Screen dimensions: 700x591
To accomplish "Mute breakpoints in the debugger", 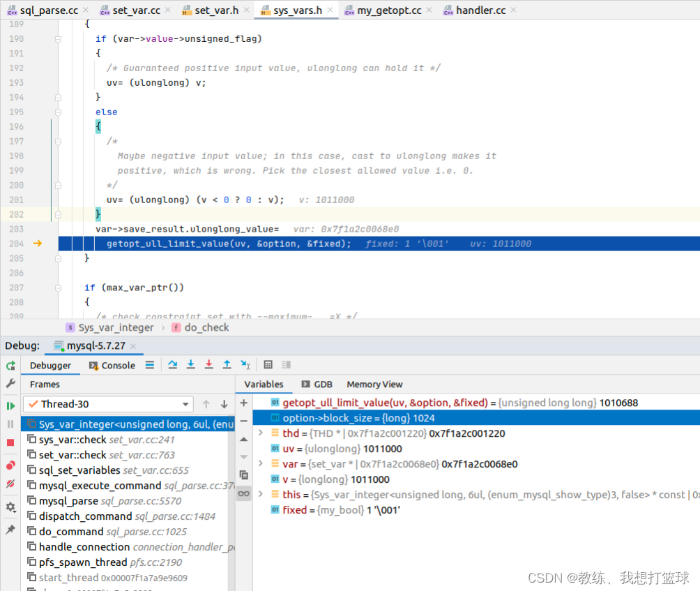I will coord(10,483).
